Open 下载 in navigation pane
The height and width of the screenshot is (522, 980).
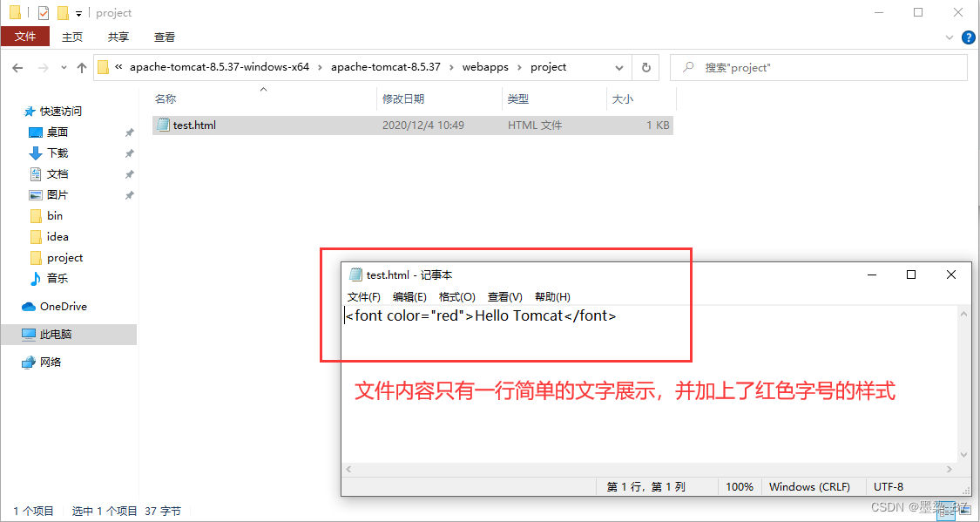click(x=57, y=153)
